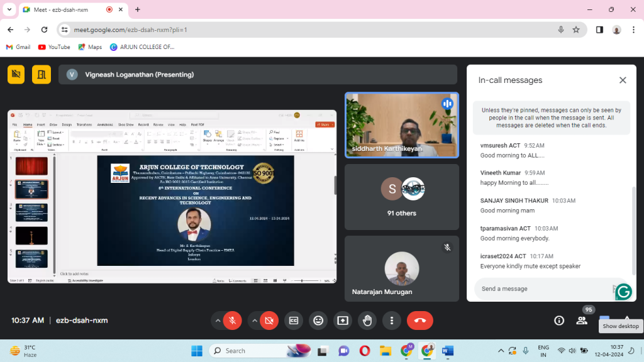Open Gmail bookmark

point(18,47)
